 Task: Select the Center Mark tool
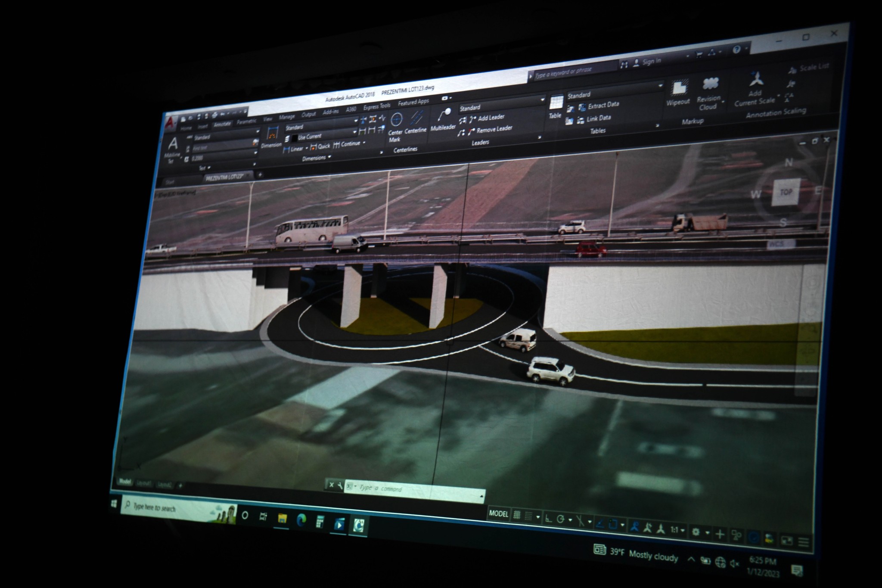[x=395, y=126]
